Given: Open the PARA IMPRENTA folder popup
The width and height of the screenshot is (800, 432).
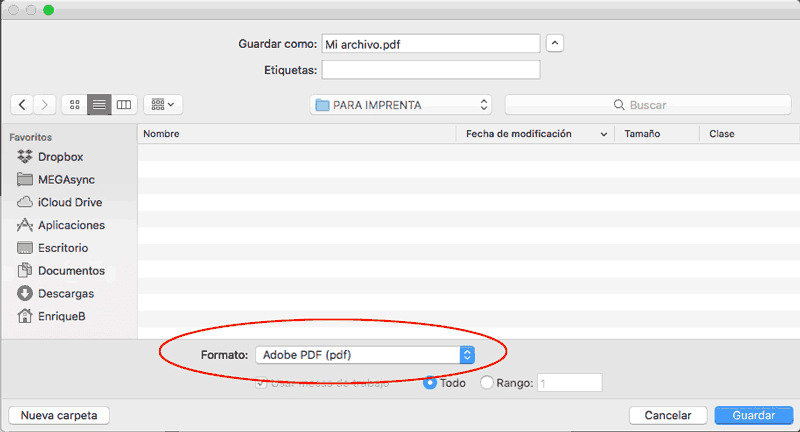Looking at the screenshot, I should [x=401, y=105].
